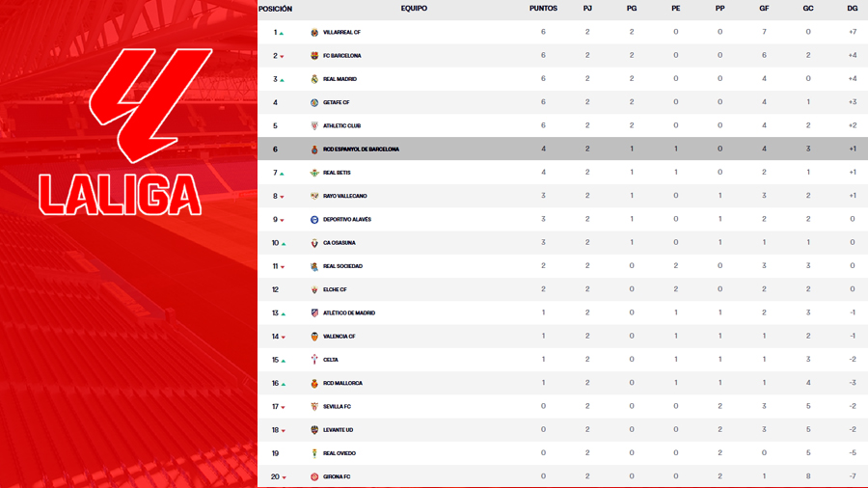This screenshot has width=868, height=488.
Task: Open the Deportivo Alavés team link
Action: [346, 220]
